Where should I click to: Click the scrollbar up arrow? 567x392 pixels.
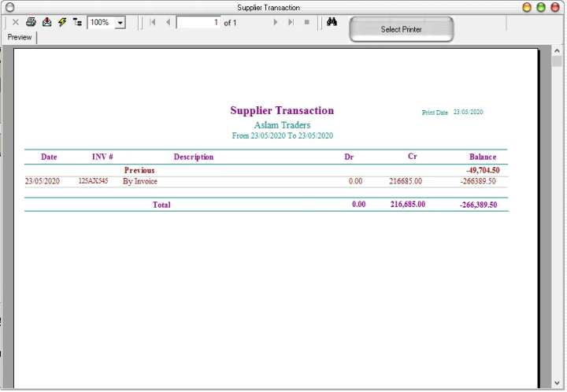tap(557, 51)
